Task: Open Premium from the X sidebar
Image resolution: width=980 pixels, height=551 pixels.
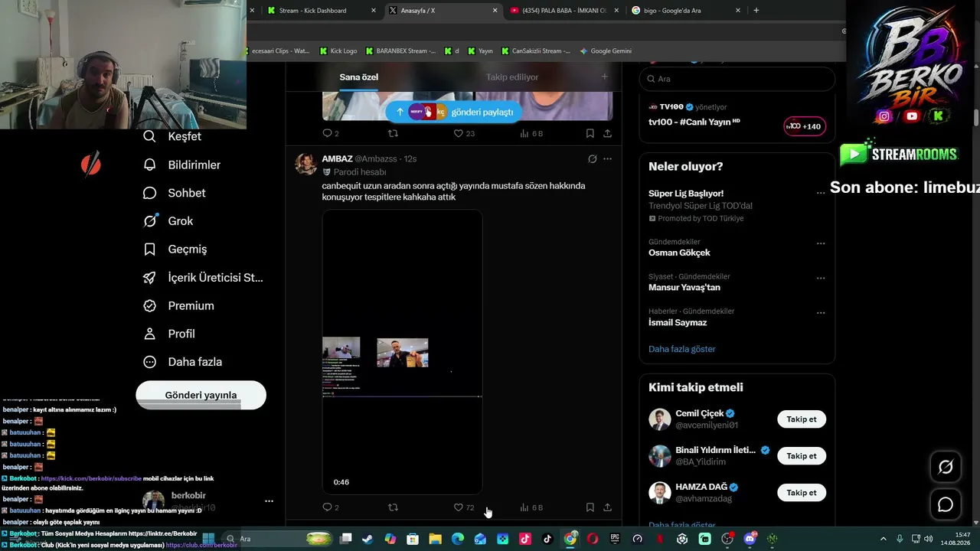Action: (178, 305)
